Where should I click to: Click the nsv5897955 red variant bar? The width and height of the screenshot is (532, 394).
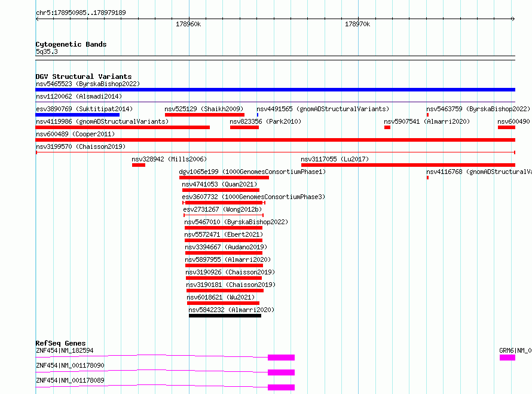coord(224,265)
